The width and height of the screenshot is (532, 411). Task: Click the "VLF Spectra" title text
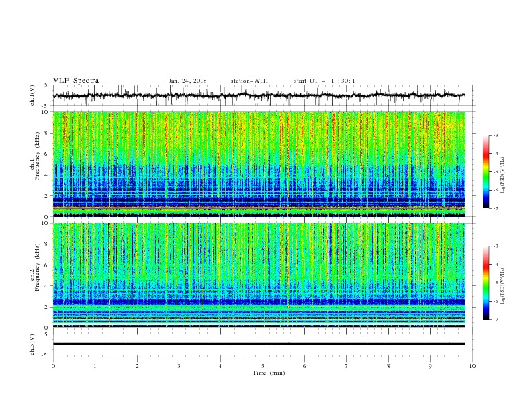click(x=76, y=81)
